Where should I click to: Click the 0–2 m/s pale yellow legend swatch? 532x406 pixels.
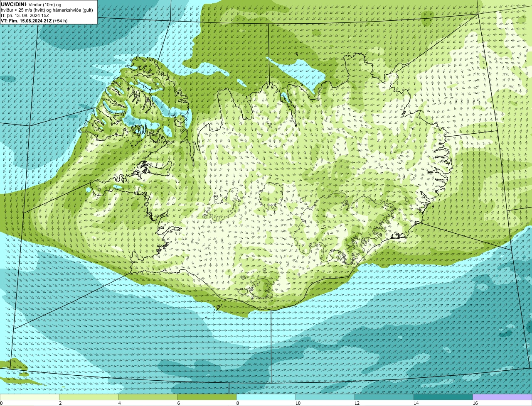pos(30,397)
